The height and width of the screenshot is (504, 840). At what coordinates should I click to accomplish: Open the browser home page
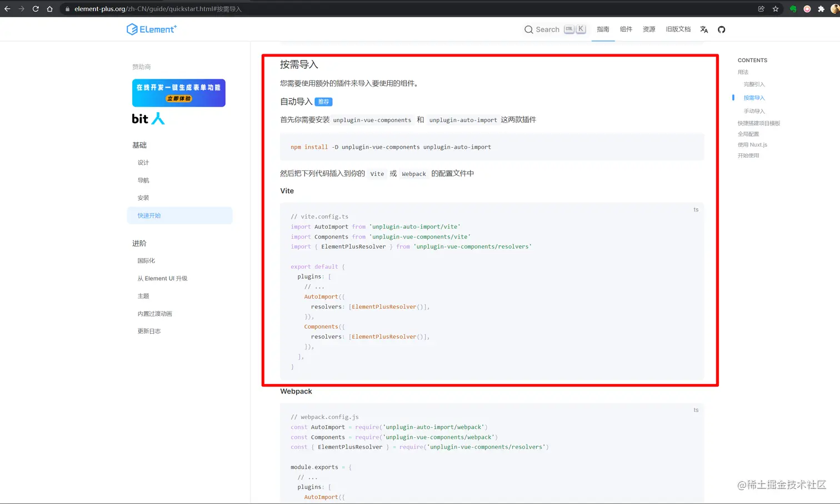(49, 9)
